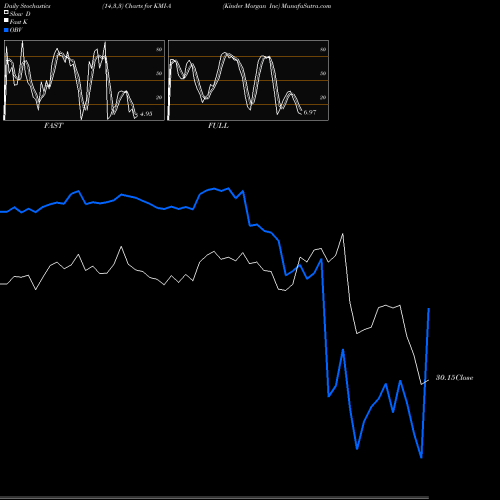
Task: Click the '30.15 Close' price label
Action: [454, 378]
